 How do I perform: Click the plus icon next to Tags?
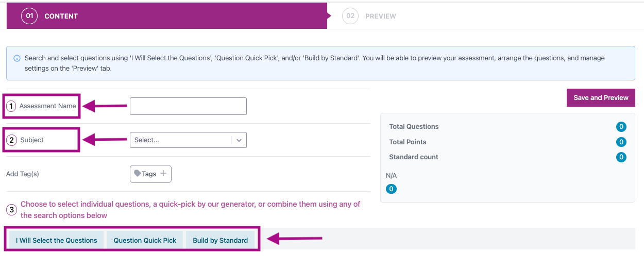(163, 174)
